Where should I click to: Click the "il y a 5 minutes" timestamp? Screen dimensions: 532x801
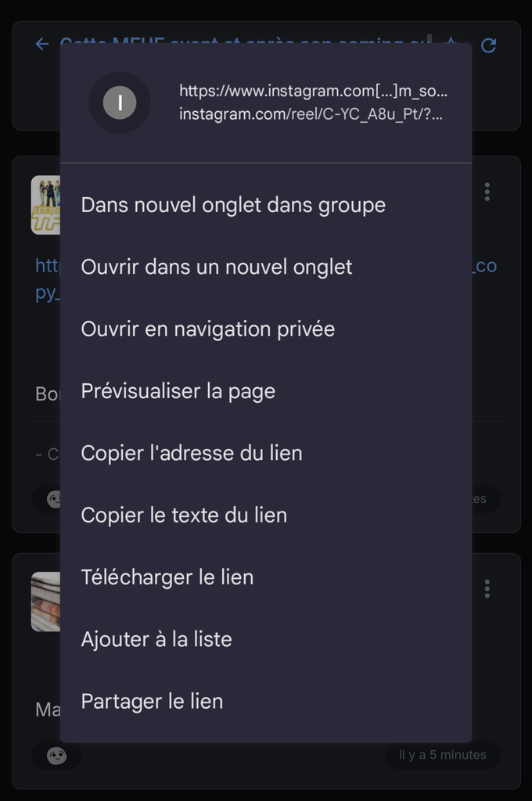[x=443, y=755]
